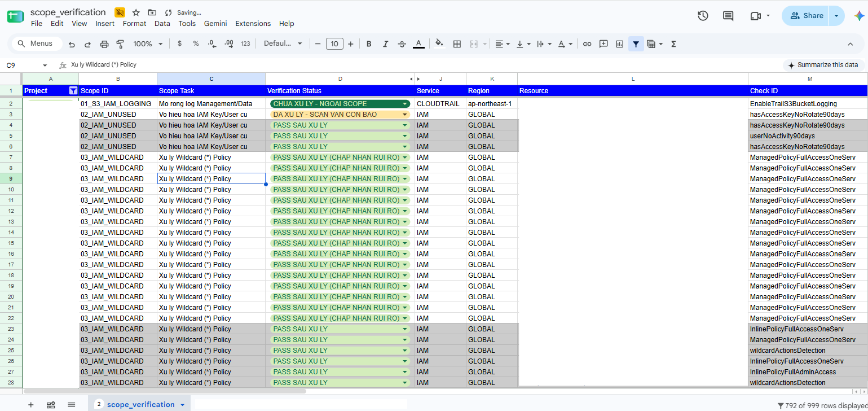Select the Paint format tool
Image resolution: width=868 pixels, height=411 pixels.
point(120,44)
